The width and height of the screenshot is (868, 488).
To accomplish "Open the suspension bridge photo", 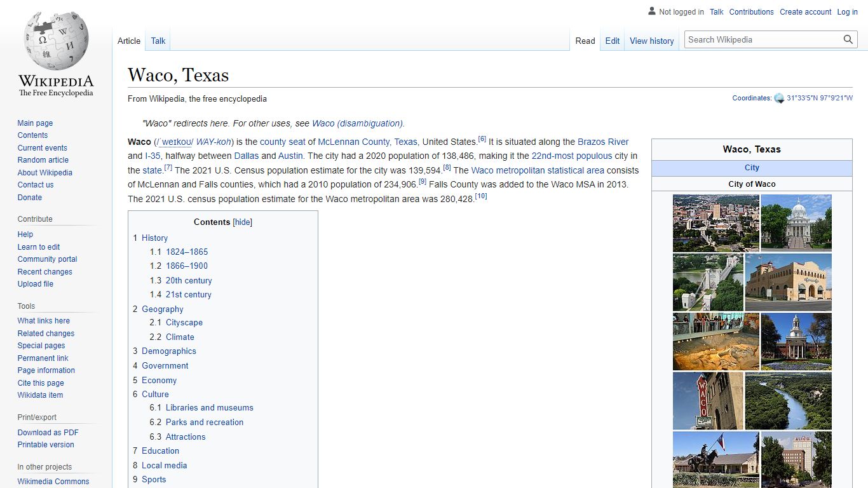I will (x=708, y=282).
